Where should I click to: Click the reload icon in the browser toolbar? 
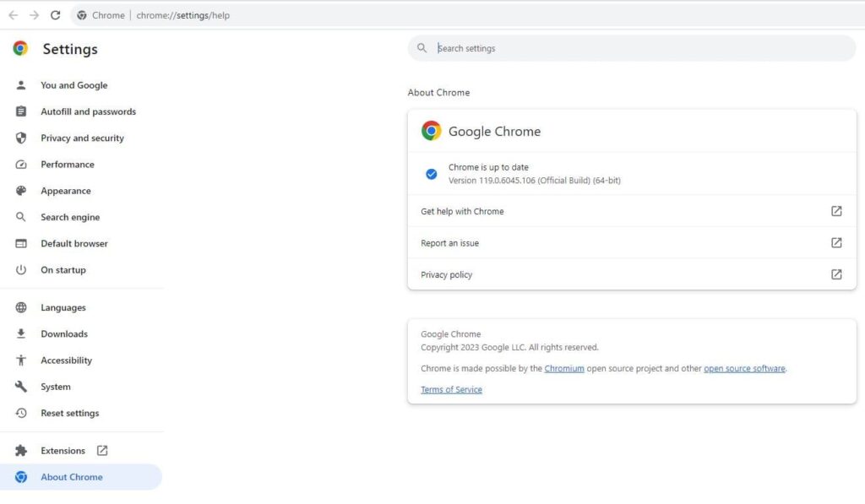point(55,14)
